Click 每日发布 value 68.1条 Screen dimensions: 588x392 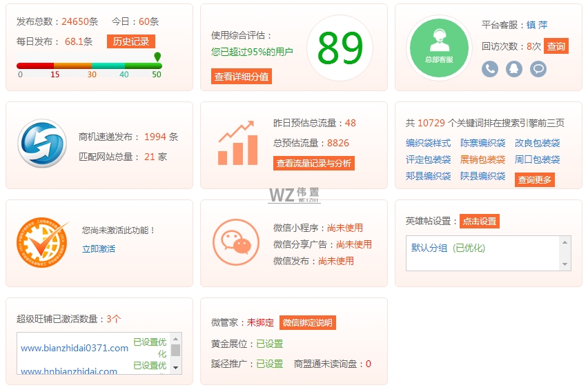pos(79,41)
